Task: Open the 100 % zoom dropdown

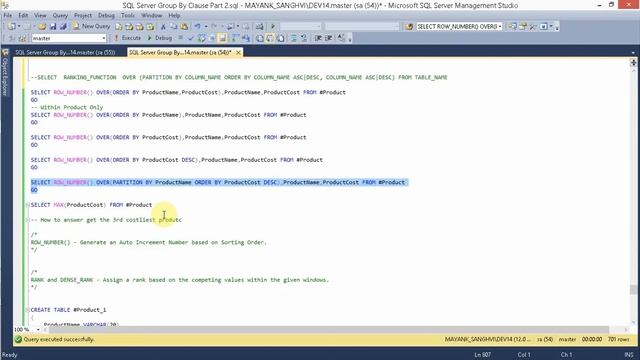Action: (38, 329)
